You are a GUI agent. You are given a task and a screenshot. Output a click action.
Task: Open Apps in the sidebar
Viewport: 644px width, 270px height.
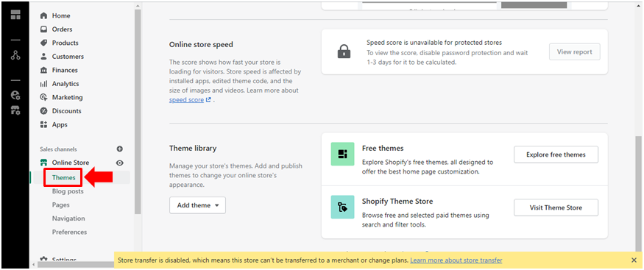(60, 124)
